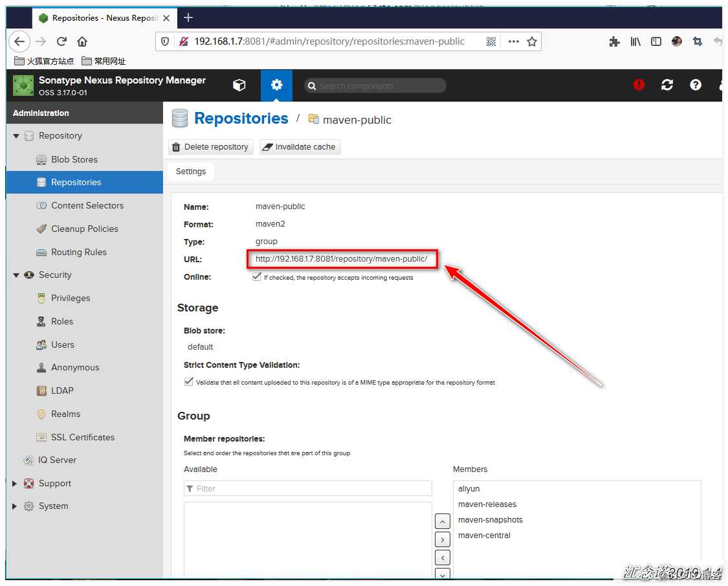Viewport: 728px width, 586px height.
Task: Open Privileges under Security
Action: tap(71, 298)
